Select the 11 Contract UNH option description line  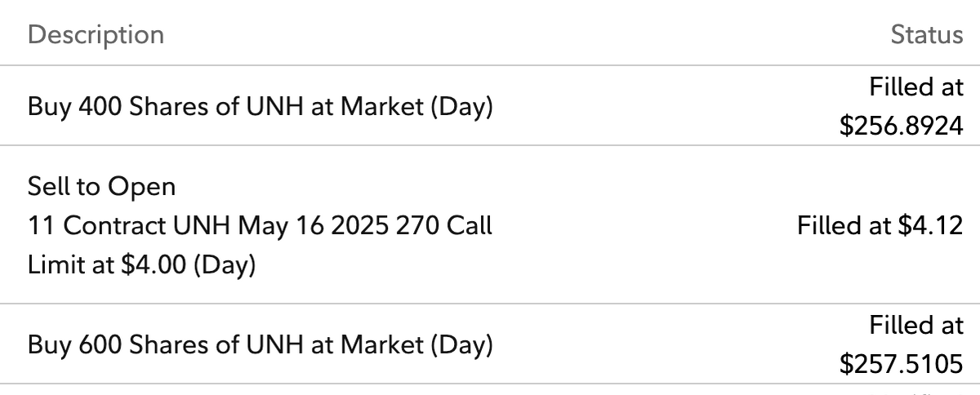click(x=260, y=225)
